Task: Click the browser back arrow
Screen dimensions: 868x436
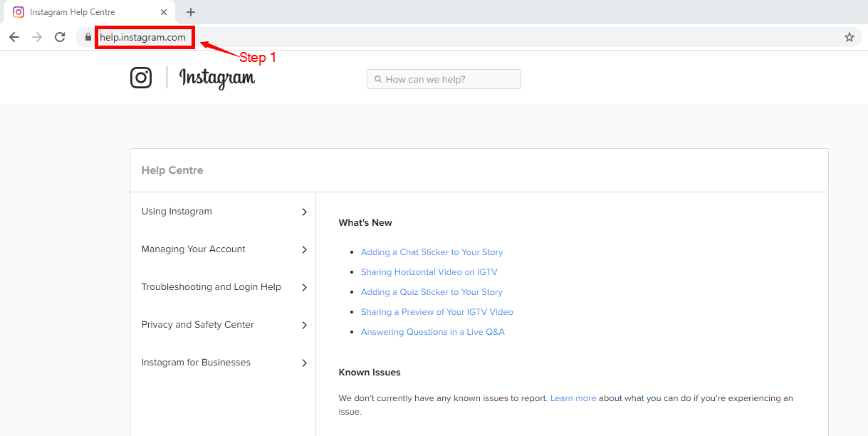Action: click(14, 37)
